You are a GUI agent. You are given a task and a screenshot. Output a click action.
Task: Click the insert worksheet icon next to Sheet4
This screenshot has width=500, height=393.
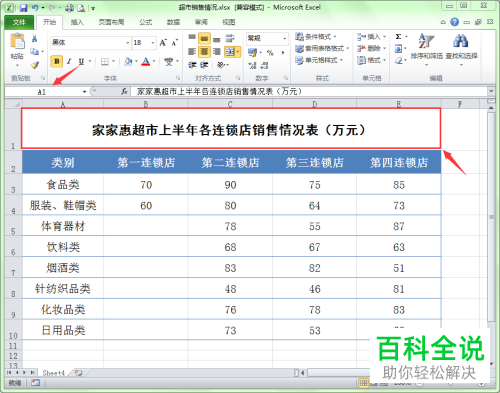pyautogui.click(x=79, y=373)
